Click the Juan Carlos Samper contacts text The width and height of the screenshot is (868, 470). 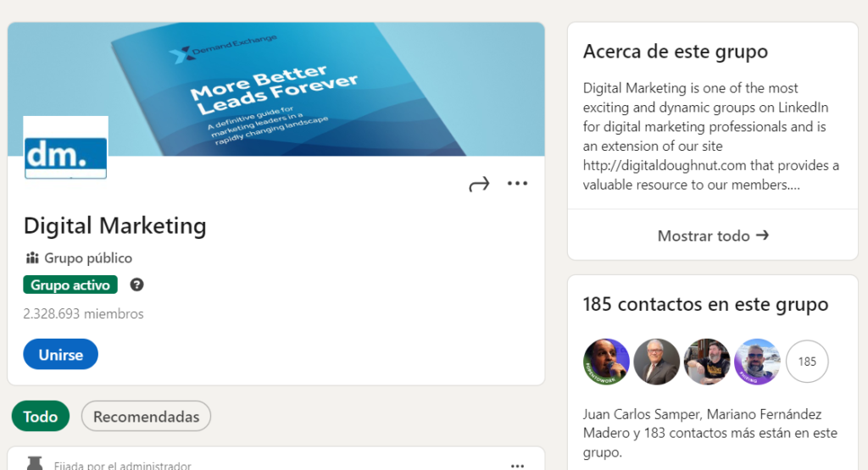click(710, 433)
